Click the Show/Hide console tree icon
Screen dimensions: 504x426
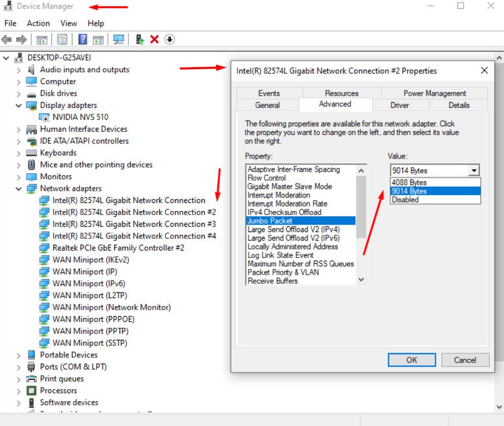(42, 40)
